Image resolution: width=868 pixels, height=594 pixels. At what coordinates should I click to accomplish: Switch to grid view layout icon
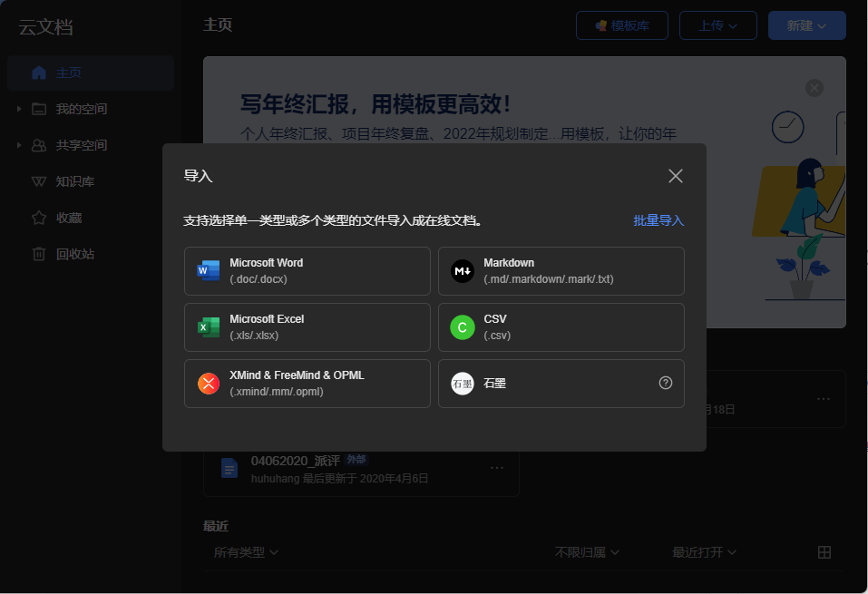click(x=824, y=552)
